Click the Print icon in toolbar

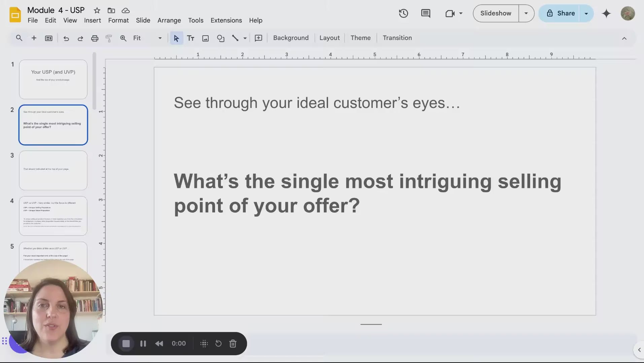(95, 38)
